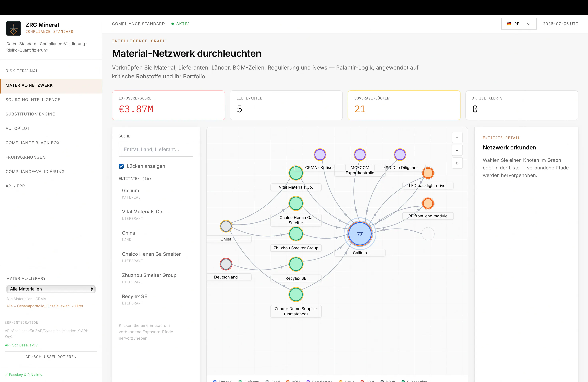The image size is (588, 382).
Task: Open the Coverage-Lücken stat card
Action: tap(404, 105)
